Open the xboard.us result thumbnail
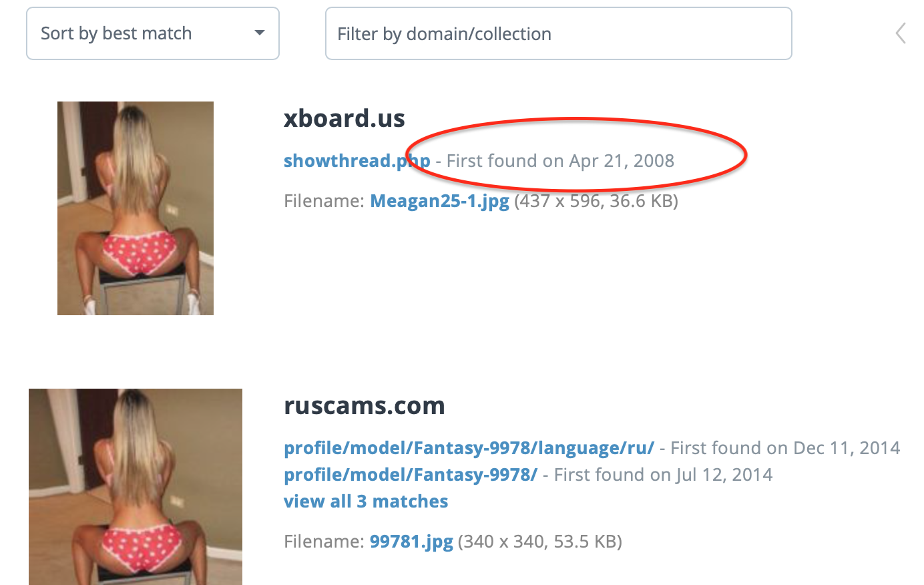This screenshot has height=585, width=924. pos(136,208)
